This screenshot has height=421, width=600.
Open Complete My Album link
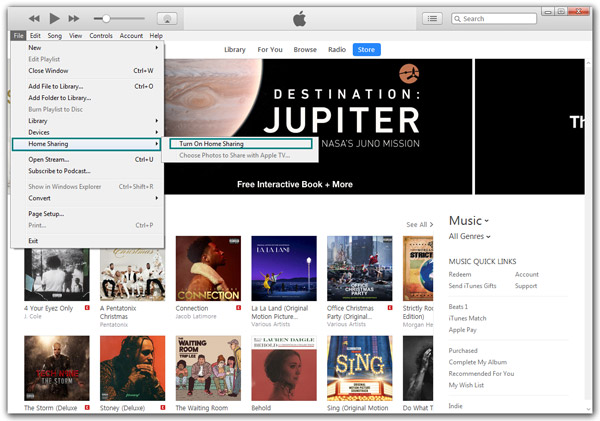(478, 362)
